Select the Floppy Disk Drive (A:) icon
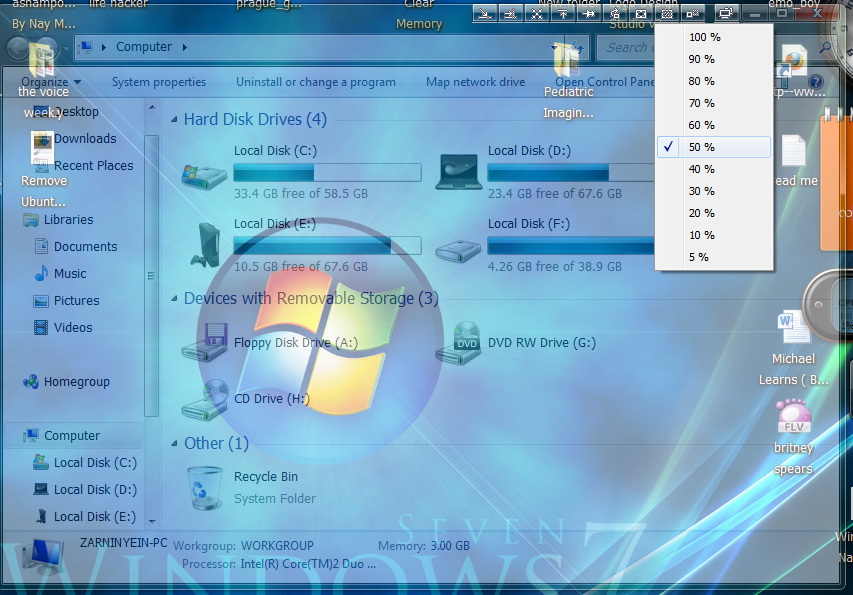Screen dimensions: 853x595 pyautogui.click(x=205, y=342)
